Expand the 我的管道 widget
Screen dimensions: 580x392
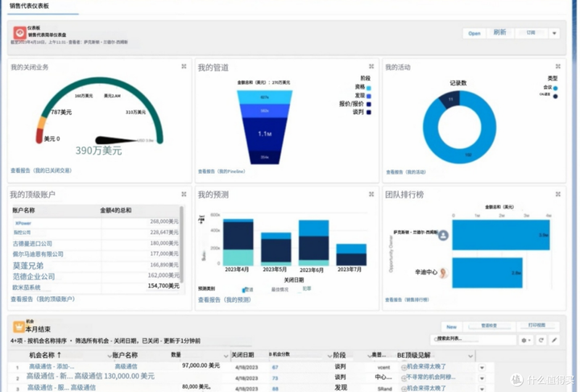pos(371,67)
